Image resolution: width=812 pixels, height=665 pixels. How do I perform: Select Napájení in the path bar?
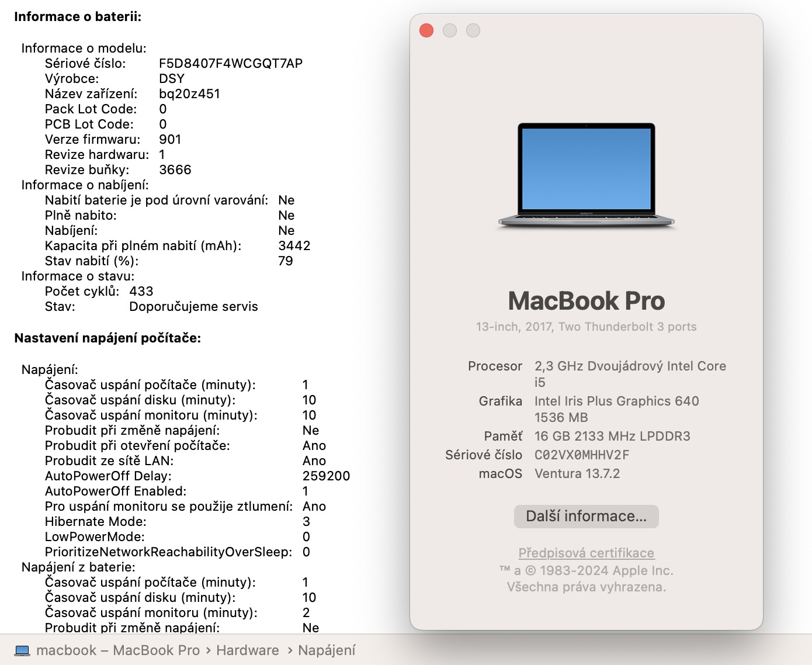(x=327, y=650)
